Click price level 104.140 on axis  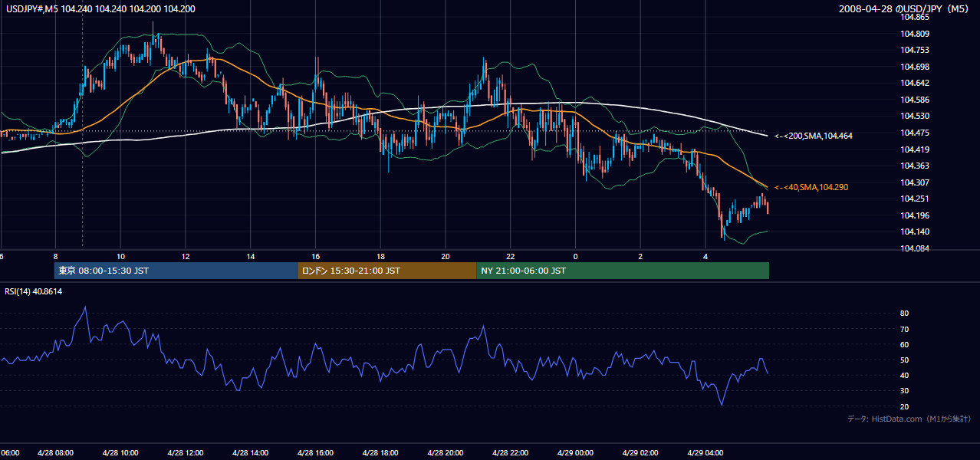point(915,232)
